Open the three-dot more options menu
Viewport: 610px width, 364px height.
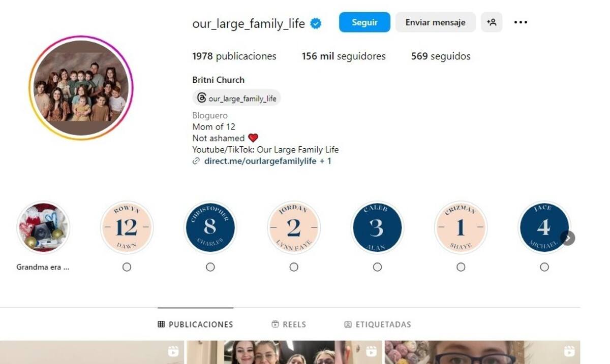coord(521,22)
